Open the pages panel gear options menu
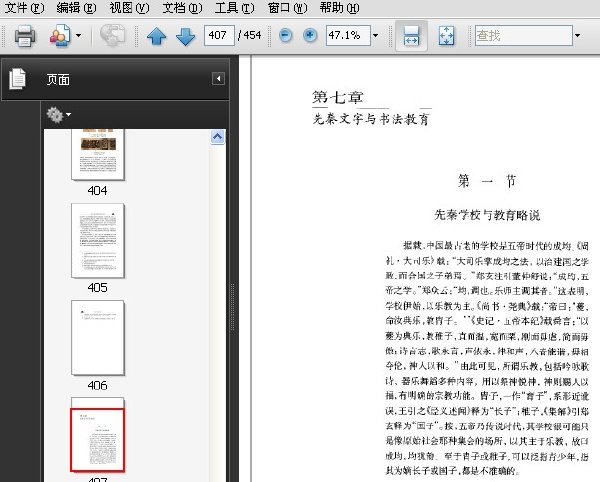The width and height of the screenshot is (600, 482). (x=59, y=114)
